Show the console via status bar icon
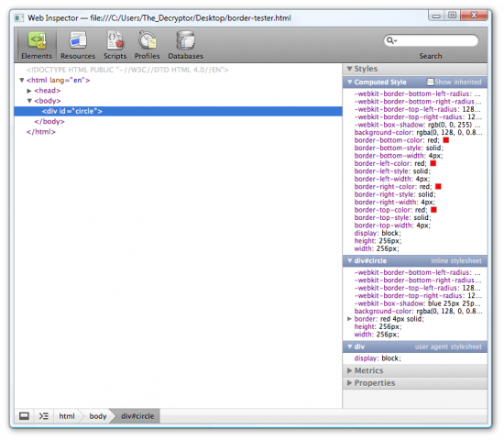This screenshot has height=440, width=504. coord(44,416)
